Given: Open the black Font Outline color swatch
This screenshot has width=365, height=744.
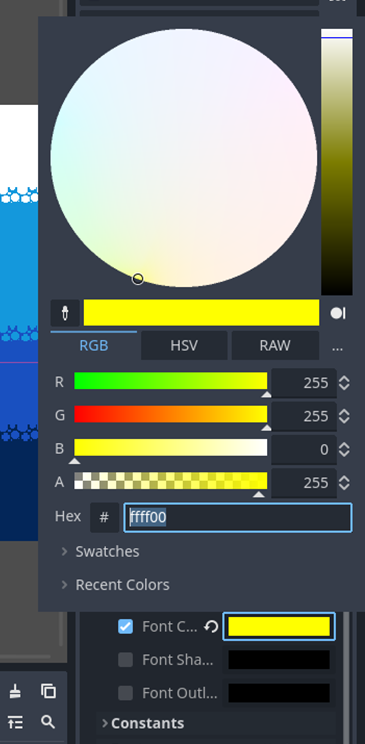Looking at the screenshot, I should (279, 693).
